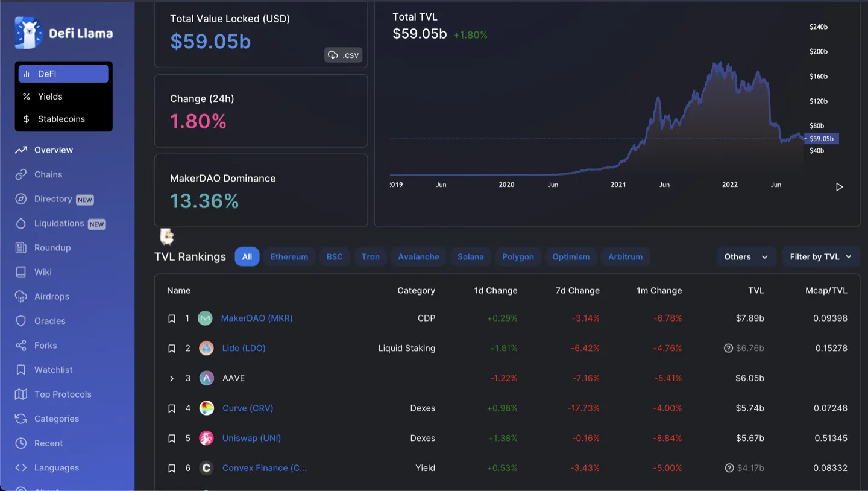Filter rankings by Polygon

[x=518, y=256]
